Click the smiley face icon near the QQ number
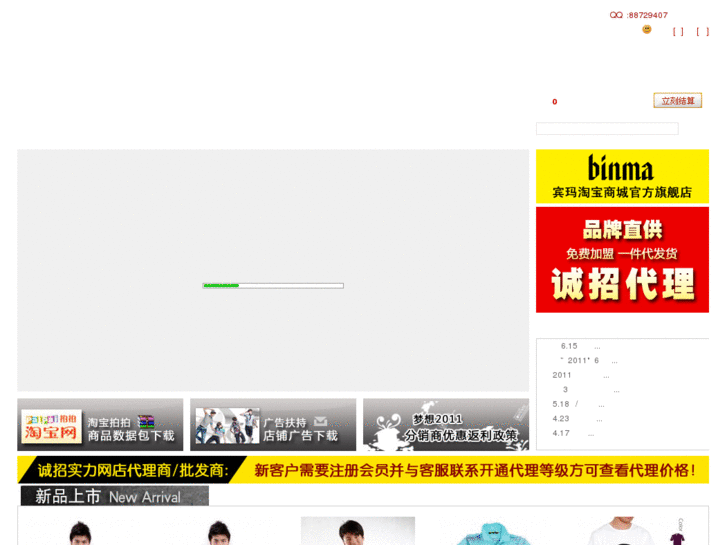The image size is (727, 545). click(x=646, y=30)
